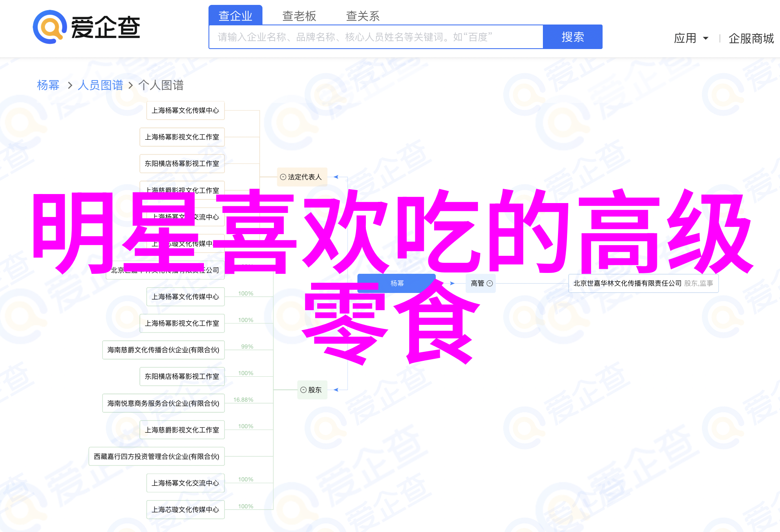Open 海南悦意商务服务合伙企业(有限合伙) node
This screenshot has height=532, width=780.
164,403
